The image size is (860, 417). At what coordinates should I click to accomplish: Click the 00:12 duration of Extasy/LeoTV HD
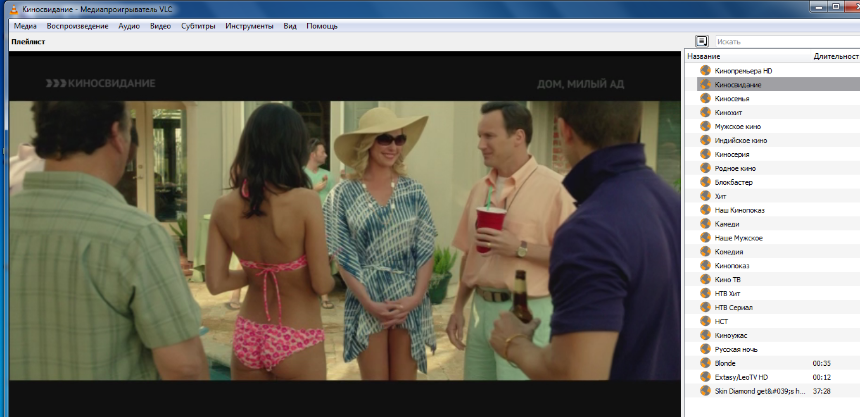pos(822,377)
